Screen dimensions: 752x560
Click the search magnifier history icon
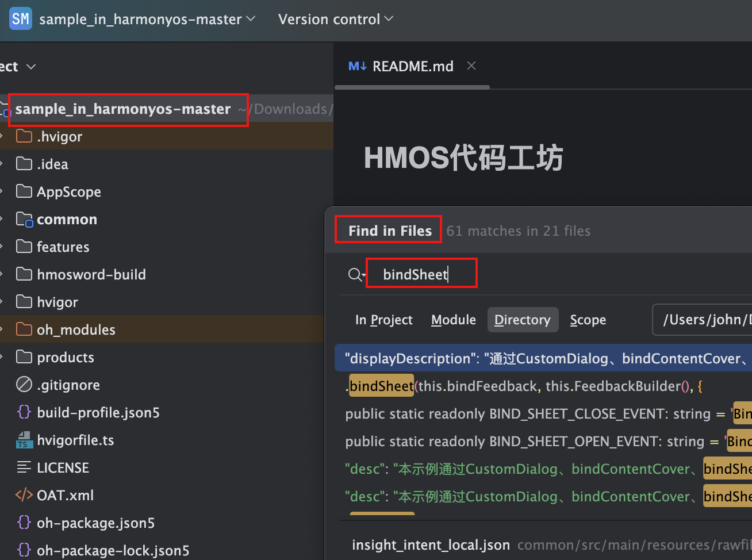(x=356, y=275)
